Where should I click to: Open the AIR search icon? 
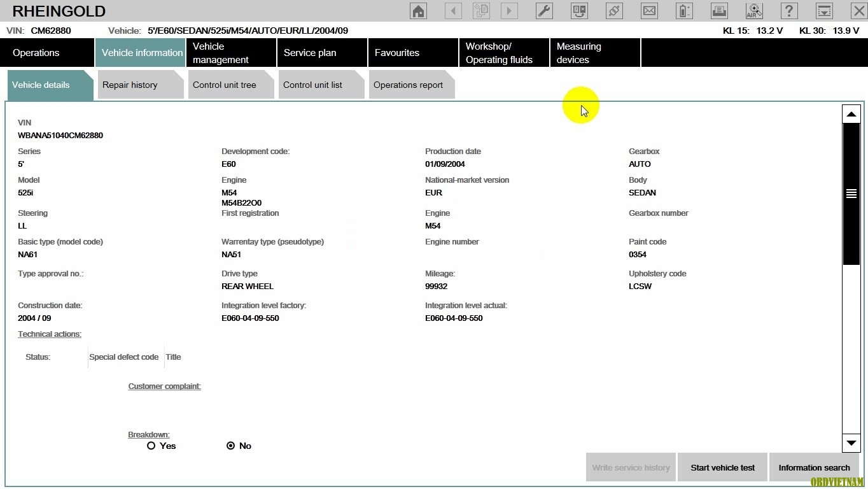pyautogui.click(x=754, y=11)
